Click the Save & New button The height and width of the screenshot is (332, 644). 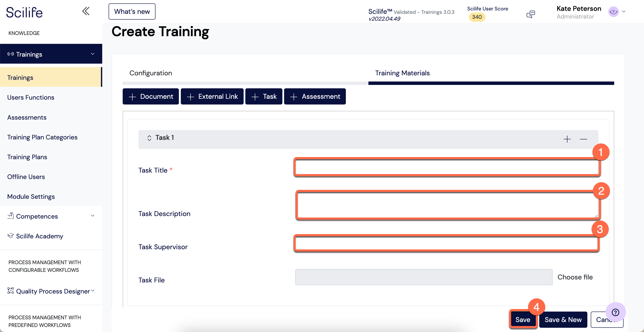pos(563,319)
